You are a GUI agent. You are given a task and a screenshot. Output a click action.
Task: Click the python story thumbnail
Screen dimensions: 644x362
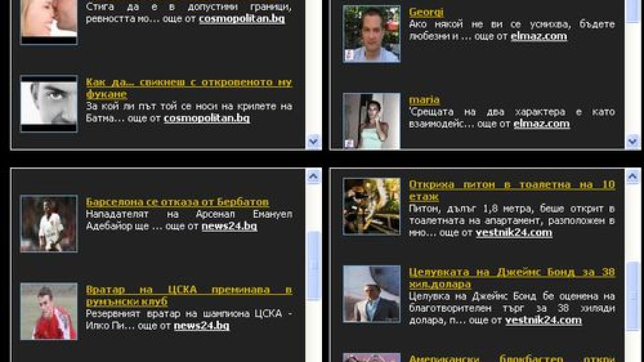coord(371,206)
